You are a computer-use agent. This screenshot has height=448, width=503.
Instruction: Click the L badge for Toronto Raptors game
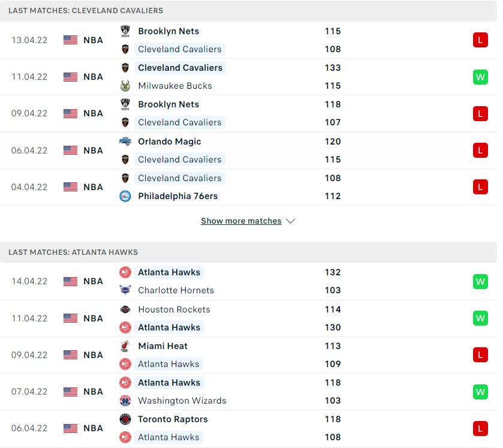point(480,428)
